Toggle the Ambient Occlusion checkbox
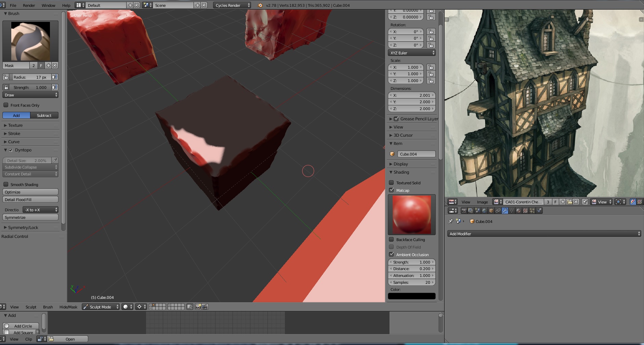644x345 pixels. [x=392, y=254]
